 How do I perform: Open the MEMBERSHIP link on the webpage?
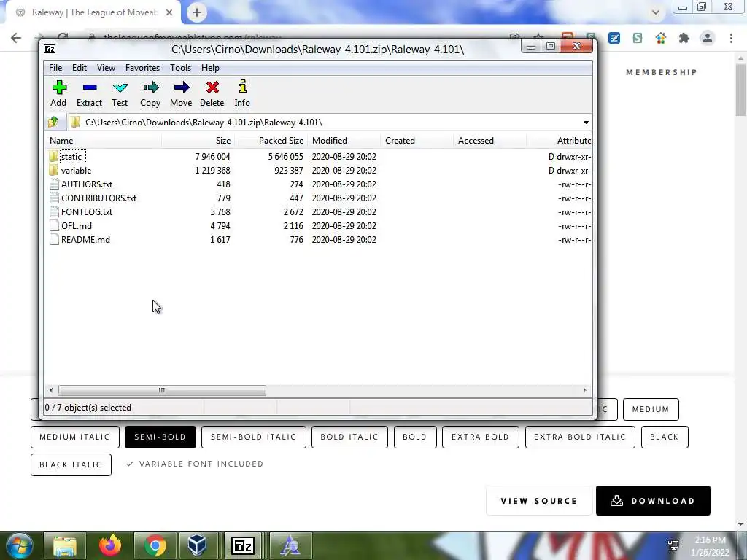pyautogui.click(x=662, y=72)
